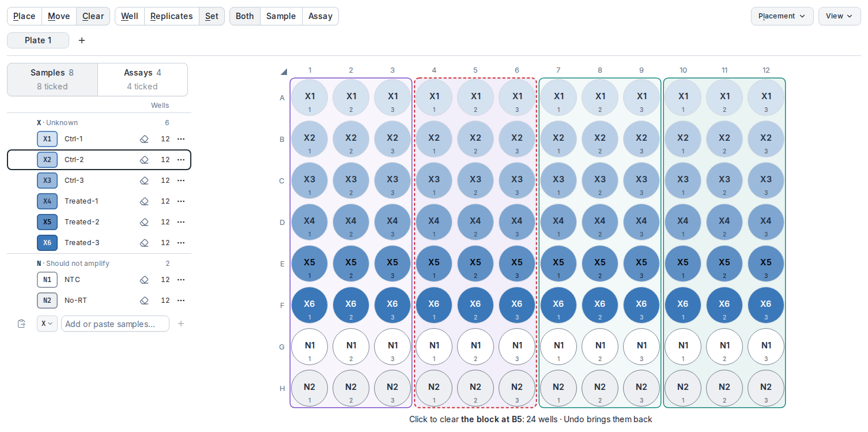
Task: Click the eraser icon for Ctrl-2
Action: point(144,160)
